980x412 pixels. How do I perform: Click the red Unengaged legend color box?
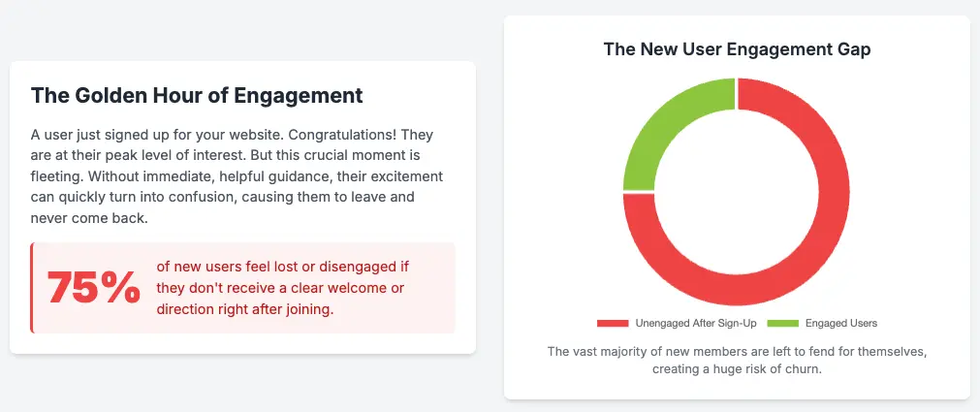coord(613,323)
